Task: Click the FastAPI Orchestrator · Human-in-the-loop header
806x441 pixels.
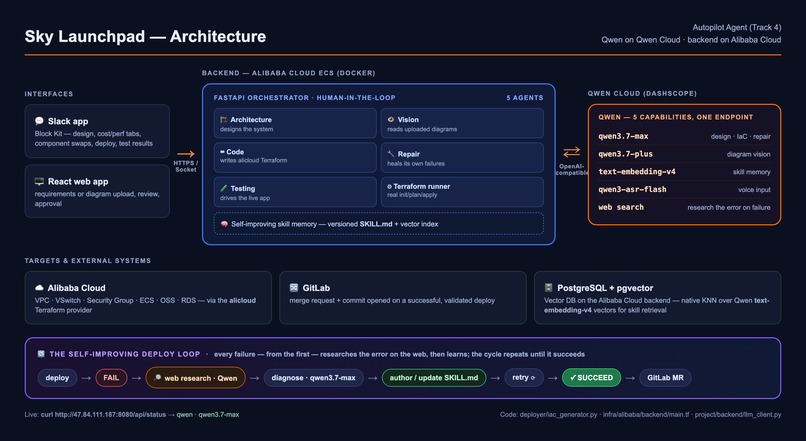Action: pyautogui.click(x=304, y=98)
